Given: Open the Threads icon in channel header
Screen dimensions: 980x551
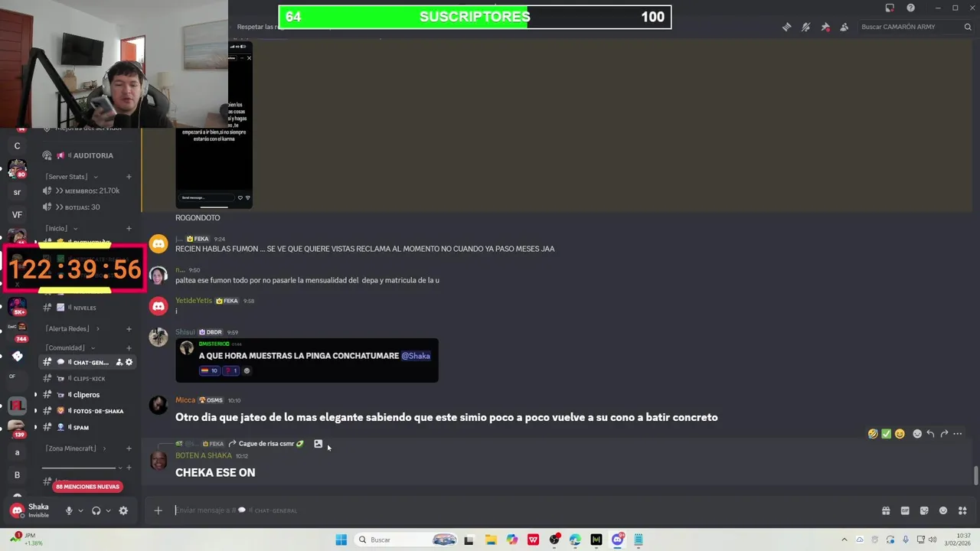Looking at the screenshot, I should coord(786,27).
